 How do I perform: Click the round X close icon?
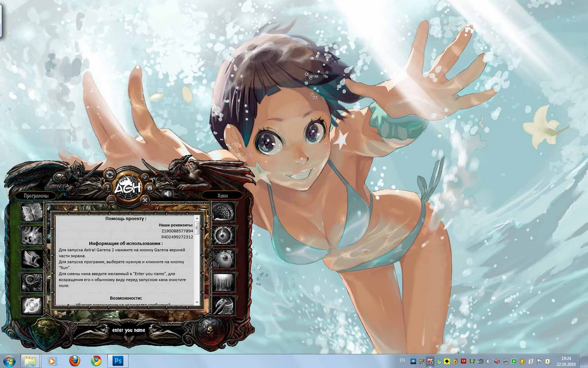point(145,200)
